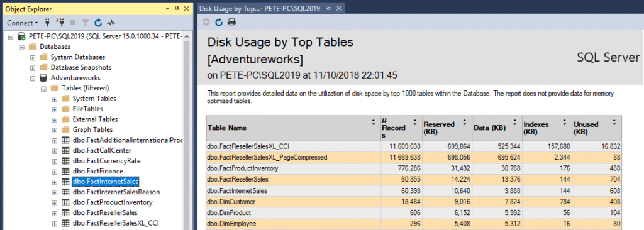
Task: Click dbo.FactResellerSalesXL_PageCompressed in report
Action: click(267, 157)
